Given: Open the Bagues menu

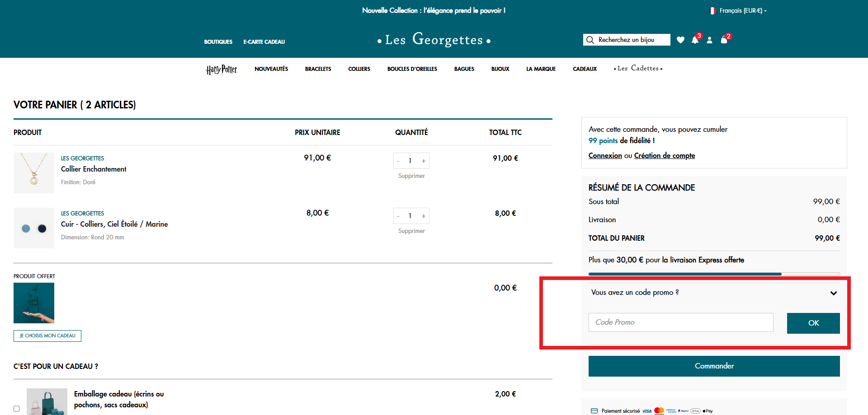Looking at the screenshot, I should [x=464, y=69].
